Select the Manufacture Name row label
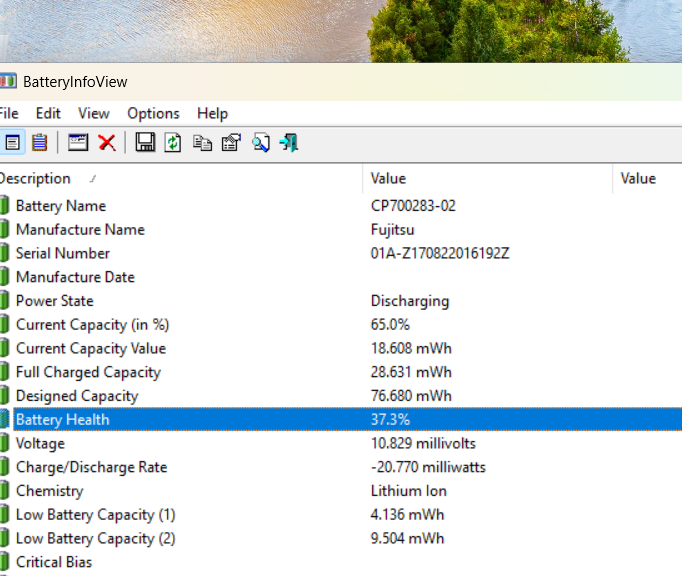This screenshot has width=682, height=576. pos(80,229)
